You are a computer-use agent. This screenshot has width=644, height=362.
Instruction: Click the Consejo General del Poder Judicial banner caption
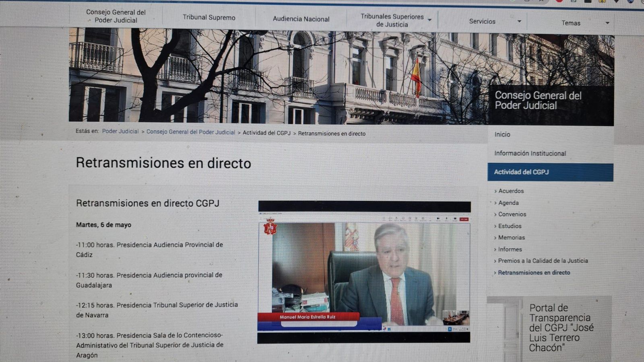pyautogui.click(x=538, y=101)
